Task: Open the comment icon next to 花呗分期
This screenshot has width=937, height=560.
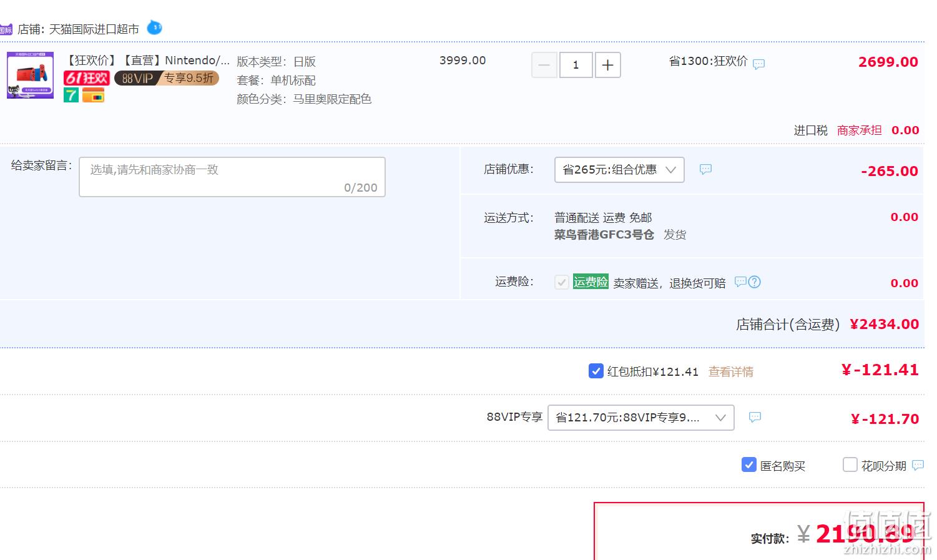Action: point(918,464)
